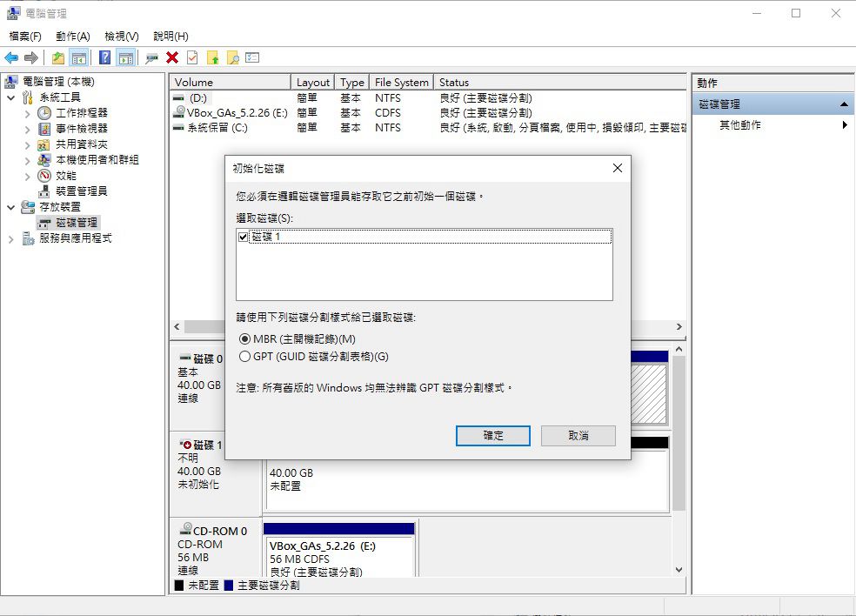This screenshot has height=616, width=856.
Task: Click the disk view scroll down arrow
Action: pyautogui.click(x=679, y=570)
